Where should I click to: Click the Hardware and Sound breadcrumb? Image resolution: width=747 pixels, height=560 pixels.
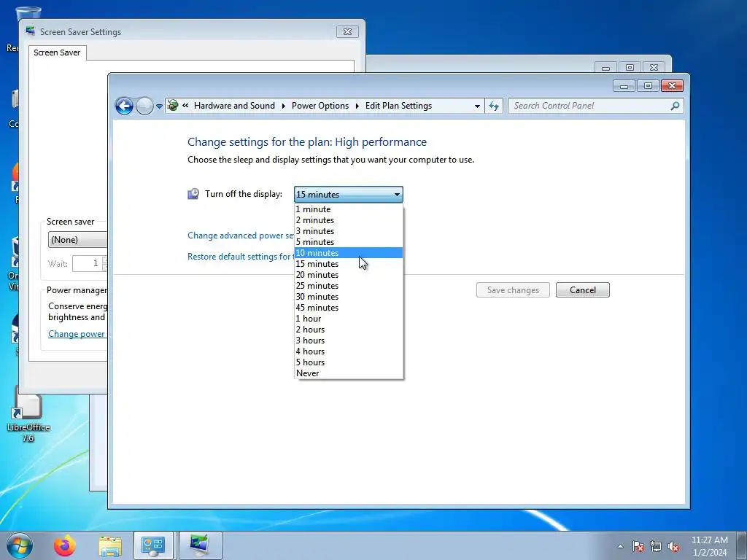coord(234,106)
